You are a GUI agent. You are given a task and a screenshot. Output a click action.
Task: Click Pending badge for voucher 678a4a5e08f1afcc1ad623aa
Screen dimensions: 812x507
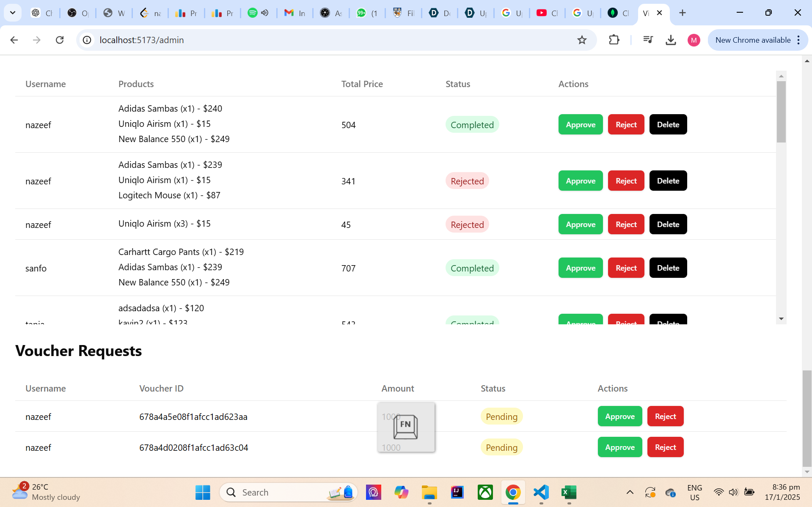pyautogui.click(x=501, y=417)
